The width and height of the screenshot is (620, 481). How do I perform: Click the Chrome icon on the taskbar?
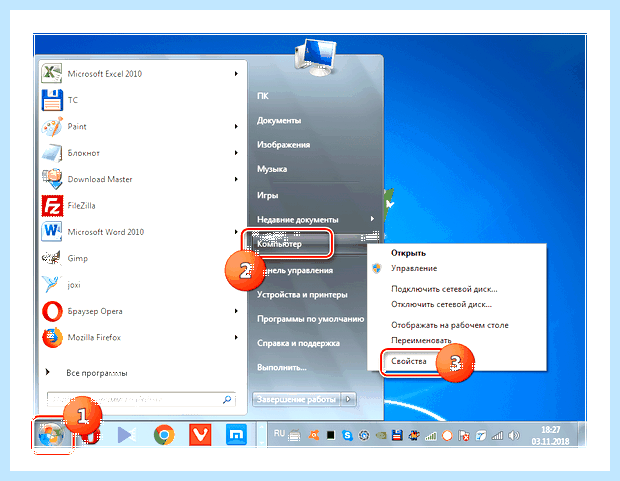(x=164, y=436)
